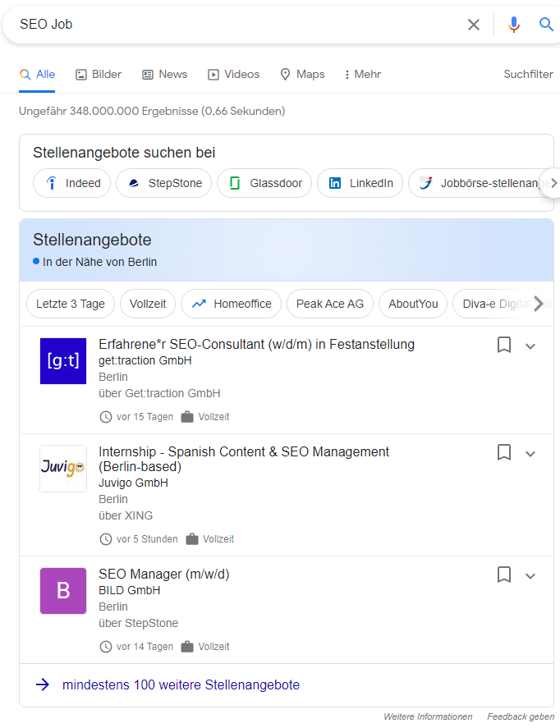Search jobs on Indeed chip
The height and width of the screenshot is (728, 560).
(72, 183)
